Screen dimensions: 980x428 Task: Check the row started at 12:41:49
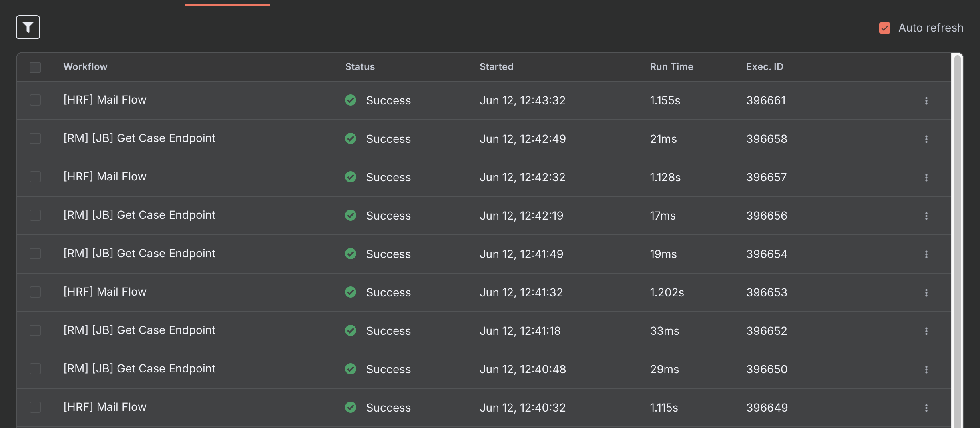pos(35,254)
